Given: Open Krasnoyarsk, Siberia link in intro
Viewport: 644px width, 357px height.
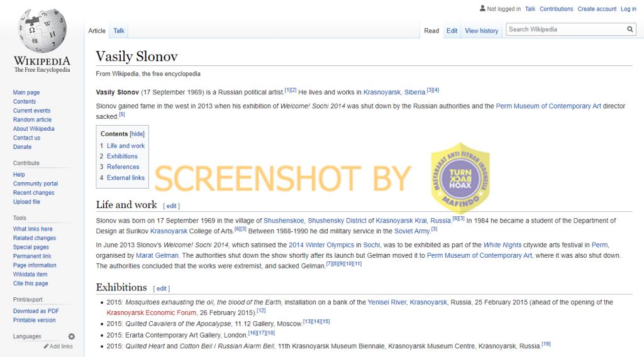Looking at the screenshot, I should click(x=394, y=92).
